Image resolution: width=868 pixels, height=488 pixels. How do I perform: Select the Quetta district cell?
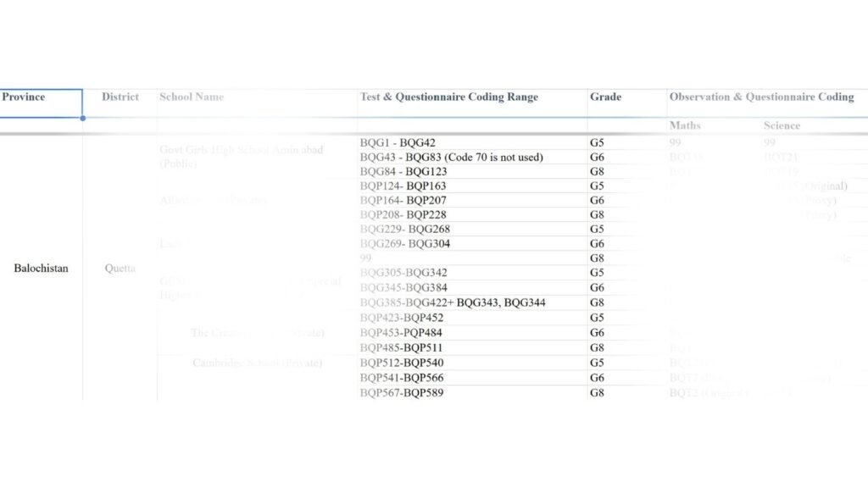(120, 269)
